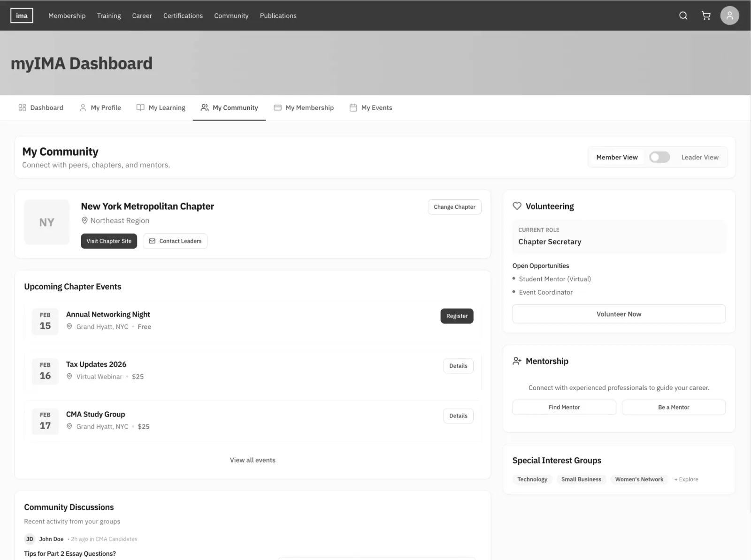Switch to the My Profile tab
This screenshot has height=560, width=751.
[100, 107]
